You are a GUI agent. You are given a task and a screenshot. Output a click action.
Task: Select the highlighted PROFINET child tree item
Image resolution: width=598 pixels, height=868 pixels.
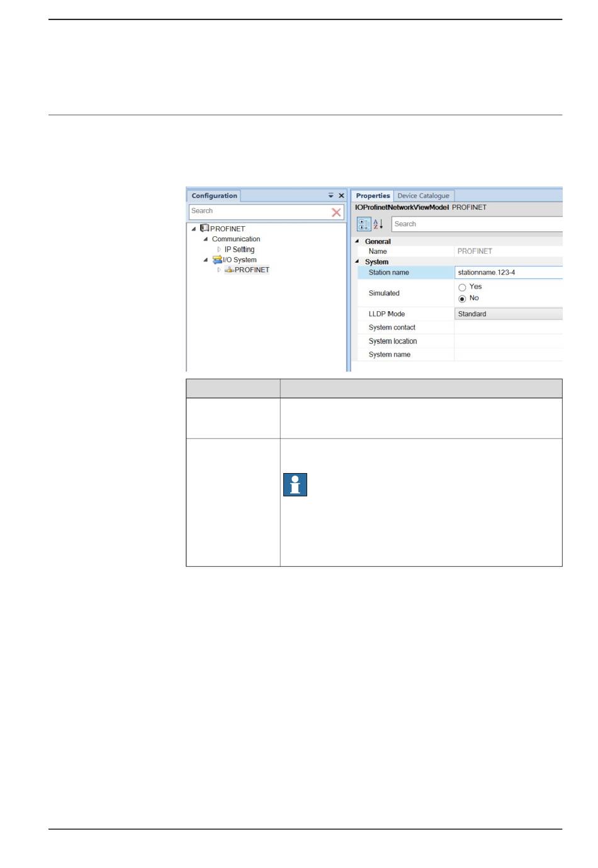coord(252,270)
